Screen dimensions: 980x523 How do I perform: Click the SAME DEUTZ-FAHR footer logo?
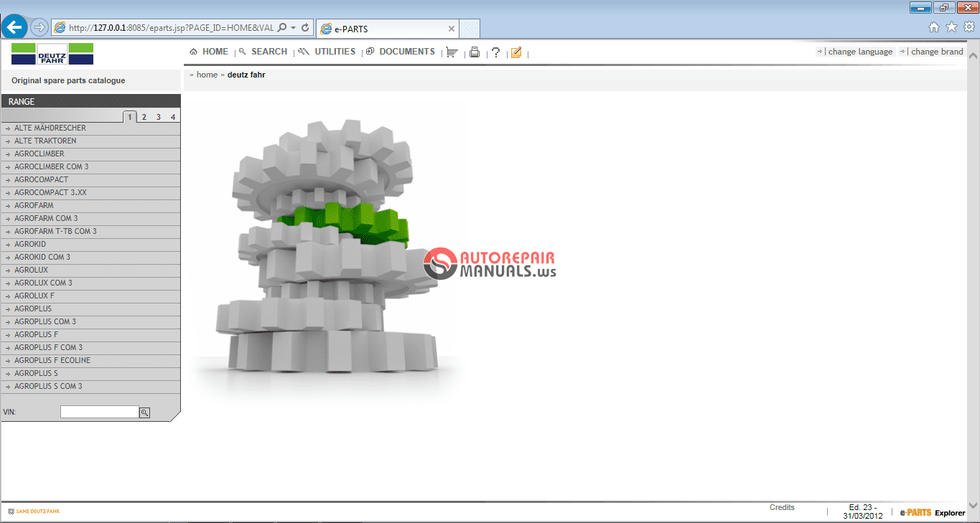coord(34,512)
